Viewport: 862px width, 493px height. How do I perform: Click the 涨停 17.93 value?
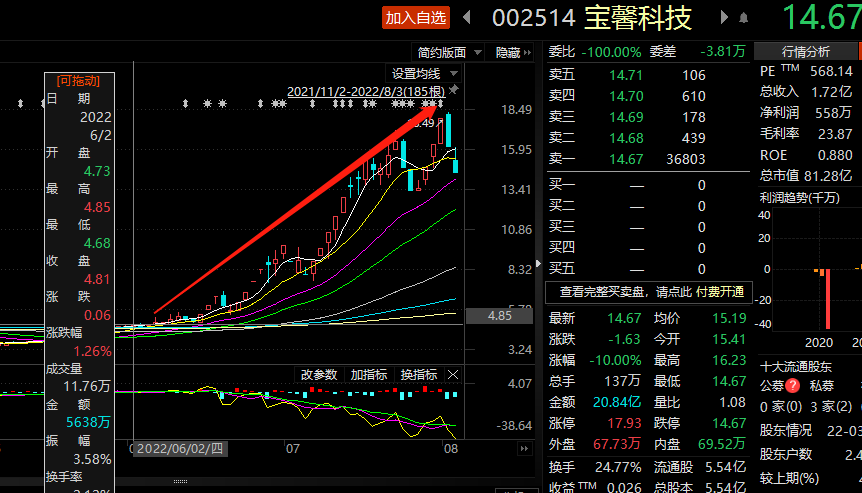pos(624,423)
